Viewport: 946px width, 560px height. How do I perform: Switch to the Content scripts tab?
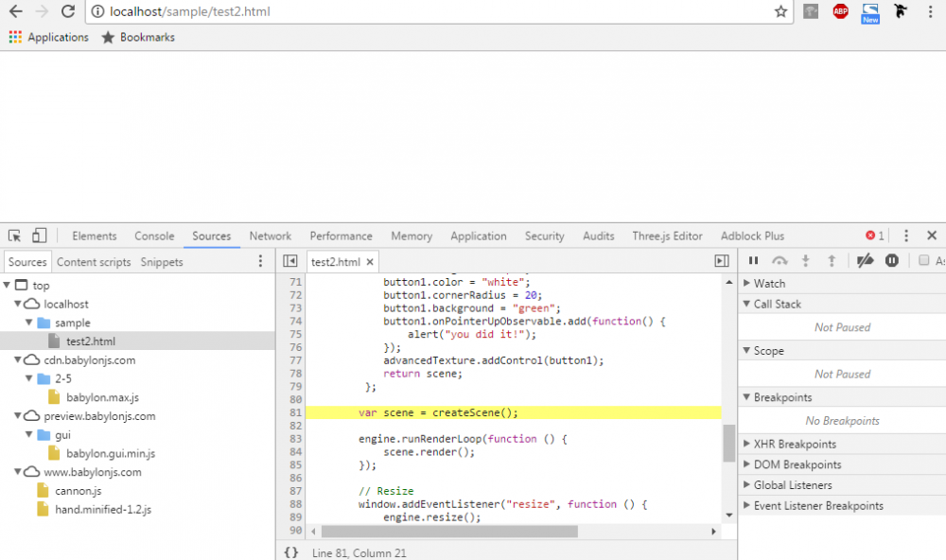pos(94,262)
